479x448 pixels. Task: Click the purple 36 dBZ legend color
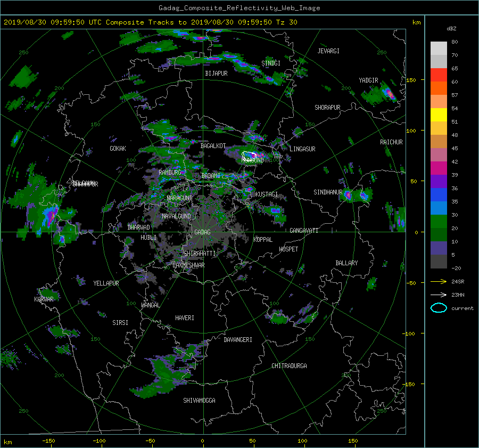tap(439, 181)
